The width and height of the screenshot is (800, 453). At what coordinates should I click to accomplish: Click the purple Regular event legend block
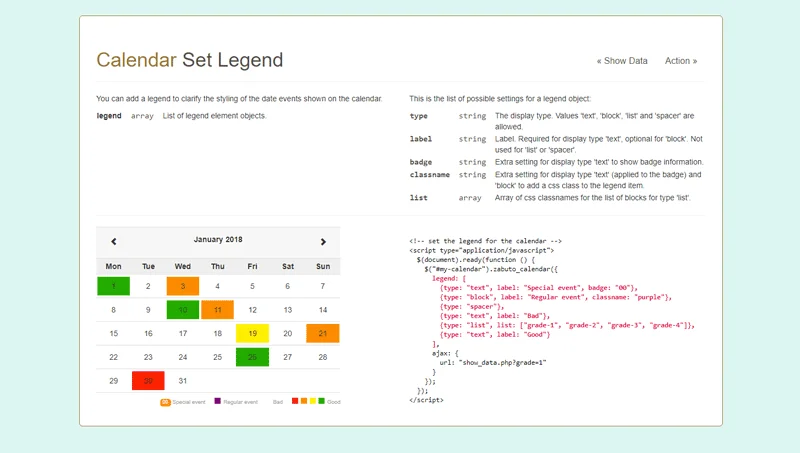(218, 401)
